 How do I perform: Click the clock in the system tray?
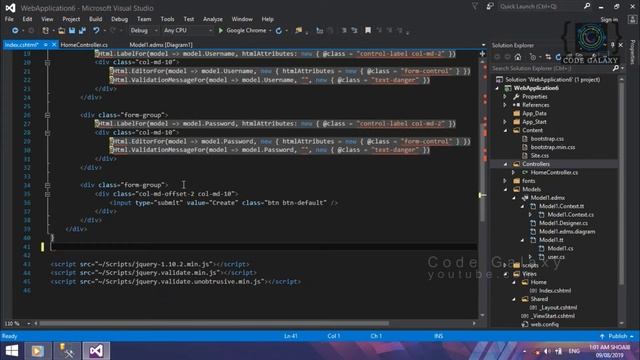[609, 351]
